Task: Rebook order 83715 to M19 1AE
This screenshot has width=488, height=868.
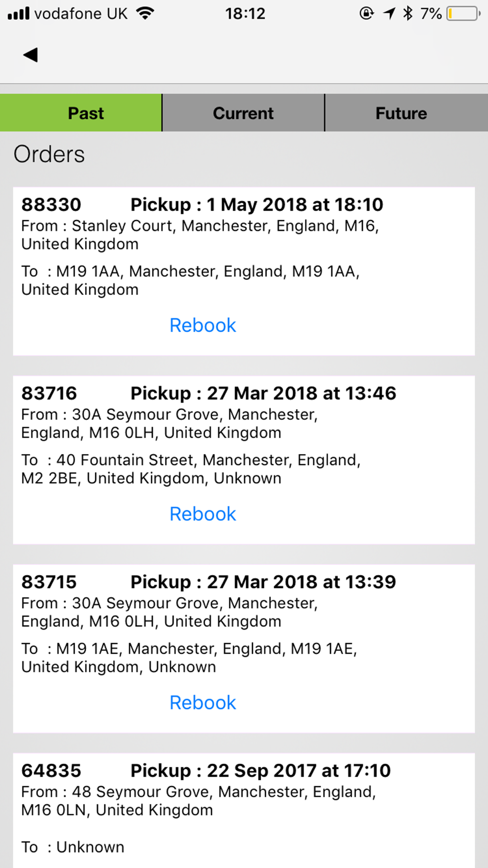Action: pyautogui.click(x=203, y=703)
